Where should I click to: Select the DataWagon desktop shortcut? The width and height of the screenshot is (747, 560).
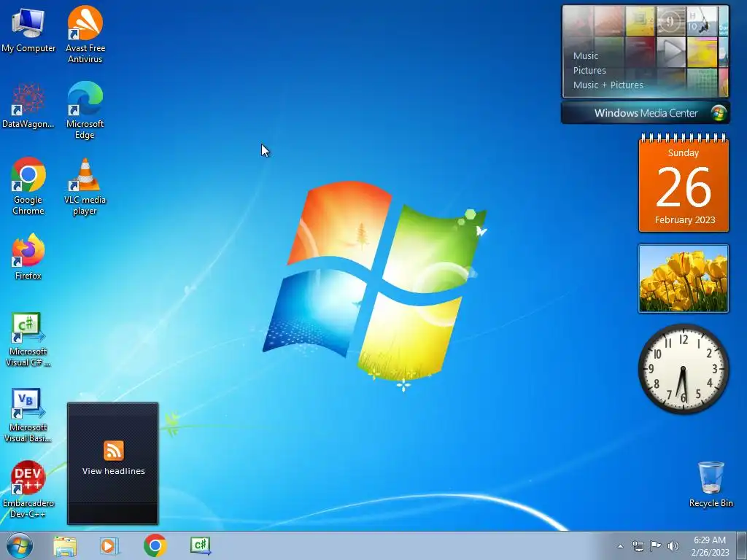[x=28, y=106]
